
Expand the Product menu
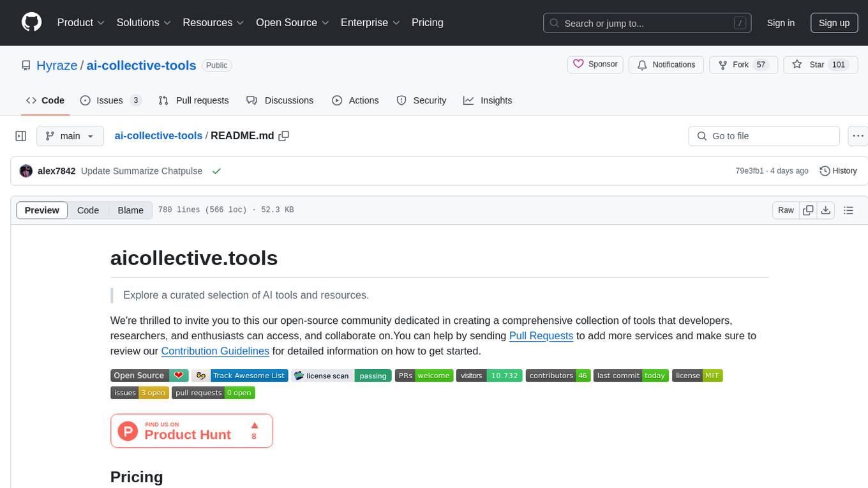click(x=81, y=22)
